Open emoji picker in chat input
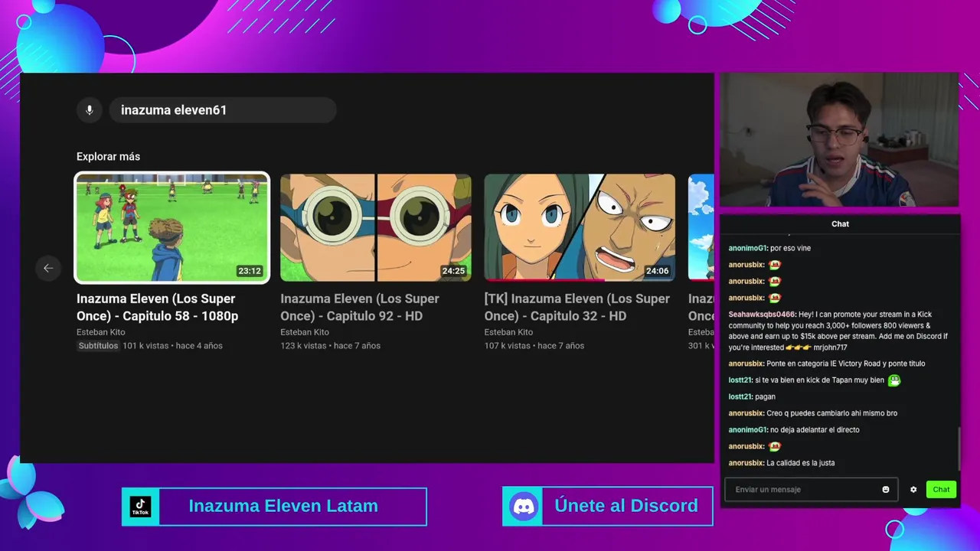 point(886,490)
